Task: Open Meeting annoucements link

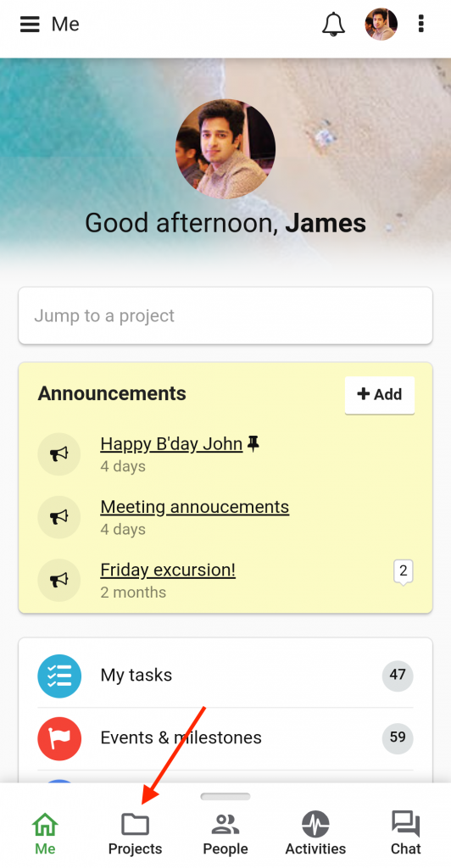Action: [195, 507]
